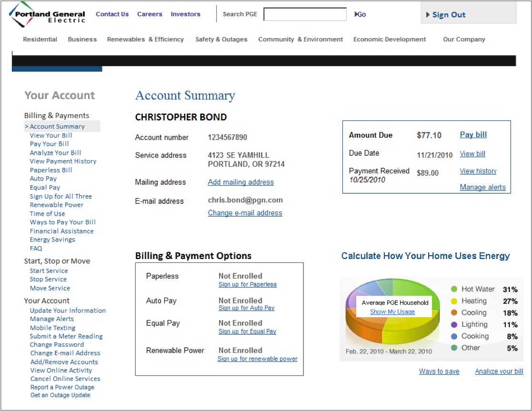Open Time of Use link

pyautogui.click(x=47, y=214)
